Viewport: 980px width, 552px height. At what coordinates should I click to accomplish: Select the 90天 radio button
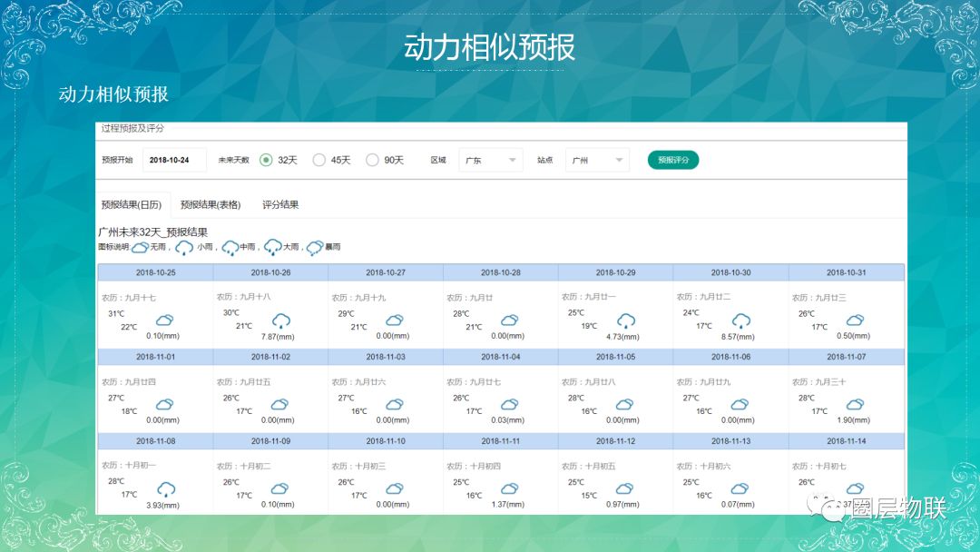(372, 160)
